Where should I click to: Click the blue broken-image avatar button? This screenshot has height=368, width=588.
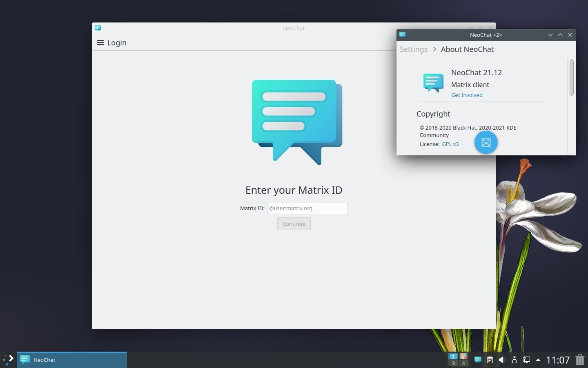tap(486, 142)
